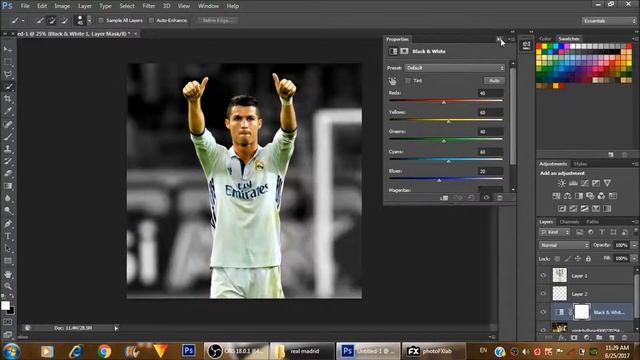Add a Color Balance adjustment
Image resolution: width=640 pixels, height=360 pixels.
pos(567,196)
